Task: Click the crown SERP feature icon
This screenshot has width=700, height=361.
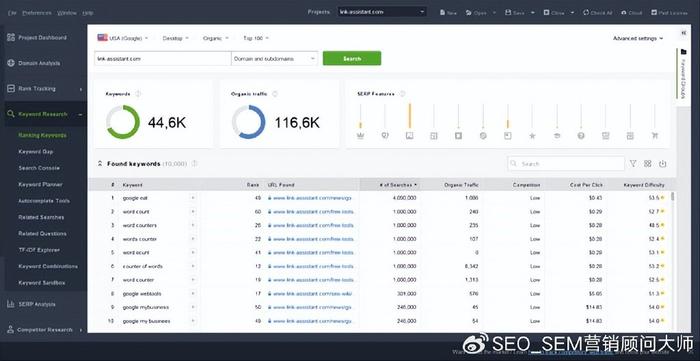Action: click(x=360, y=136)
